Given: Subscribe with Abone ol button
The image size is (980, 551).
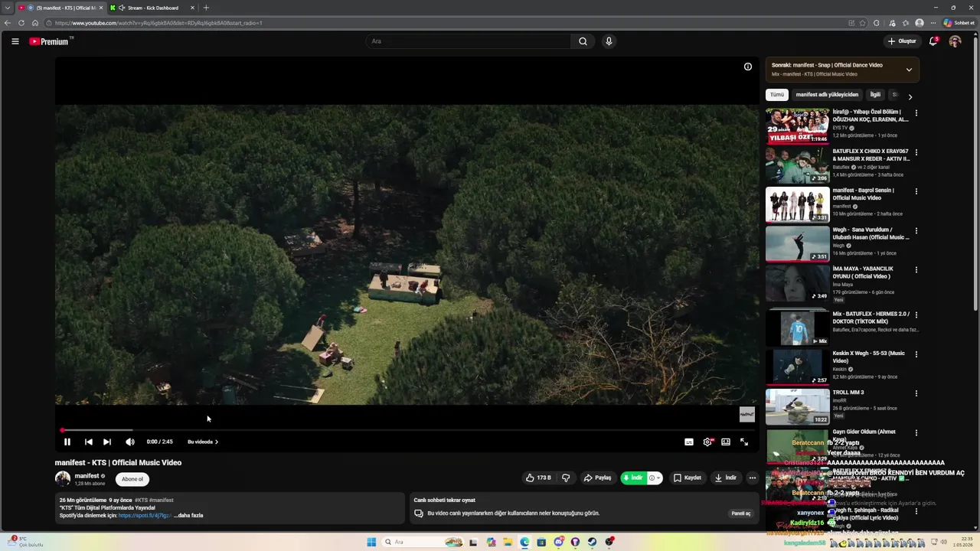Looking at the screenshot, I should click(132, 479).
